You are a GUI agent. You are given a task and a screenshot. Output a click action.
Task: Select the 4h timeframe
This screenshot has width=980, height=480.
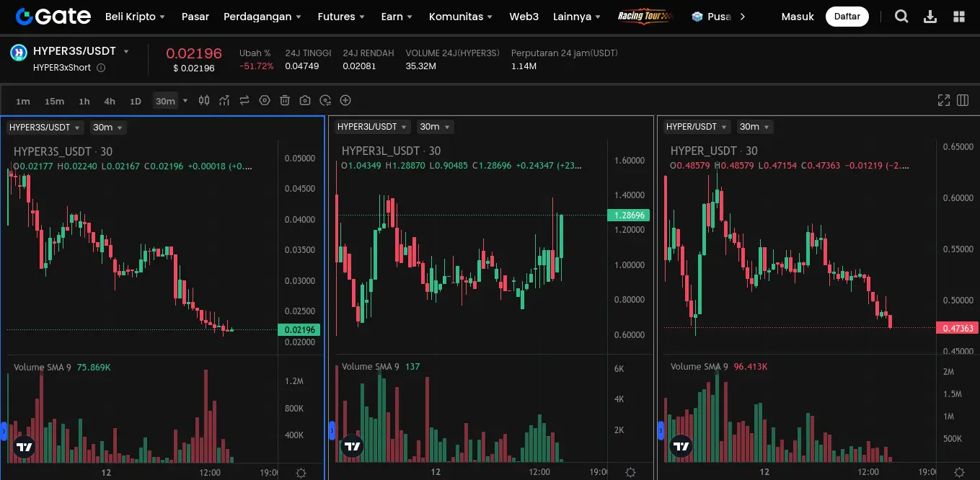(x=110, y=101)
